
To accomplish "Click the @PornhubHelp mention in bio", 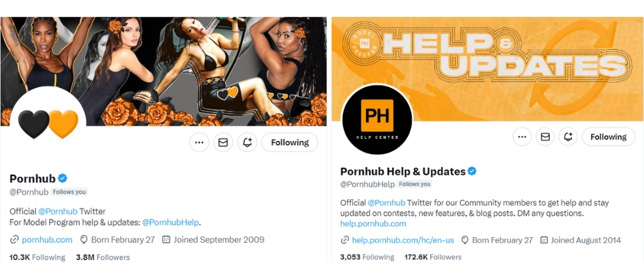I will (x=171, y=222).
